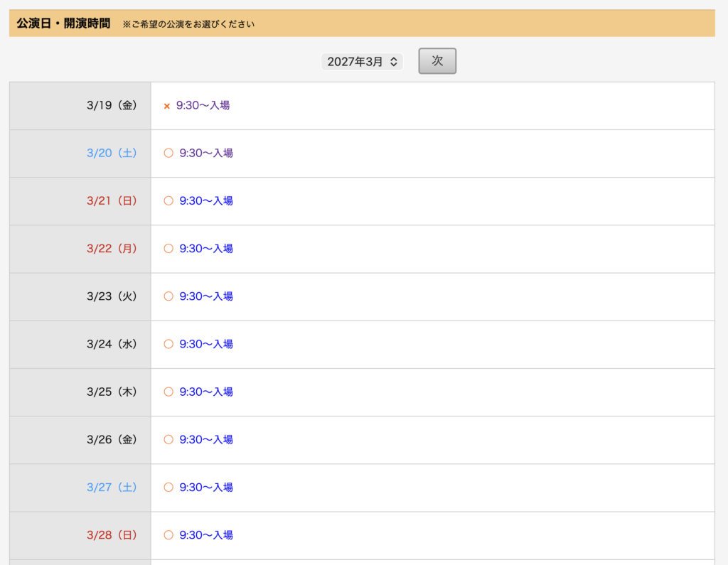
Task: Click the 次 next month button
Action: [x=437, y=61]
